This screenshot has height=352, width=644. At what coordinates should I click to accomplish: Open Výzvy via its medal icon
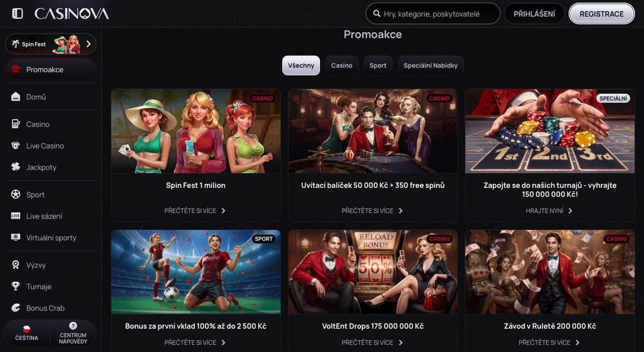coord(16,265)
